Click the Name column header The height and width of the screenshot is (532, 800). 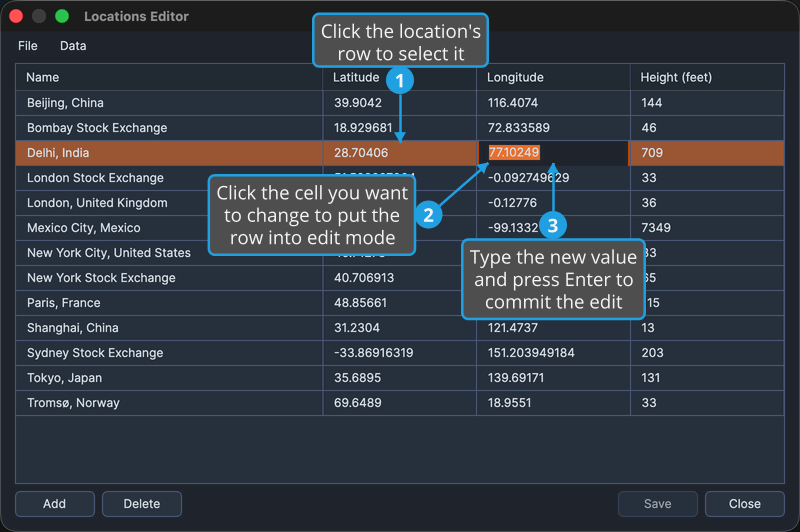point(169,78)
